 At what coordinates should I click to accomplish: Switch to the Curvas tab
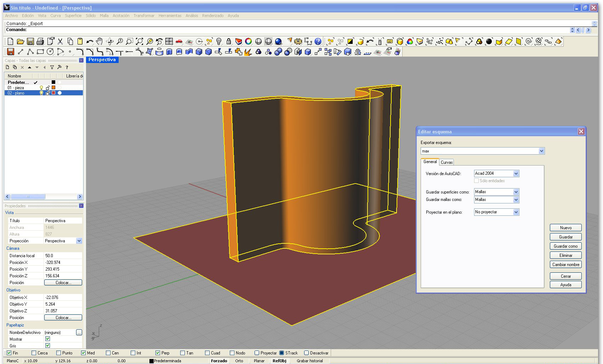(x=446, y=162)
